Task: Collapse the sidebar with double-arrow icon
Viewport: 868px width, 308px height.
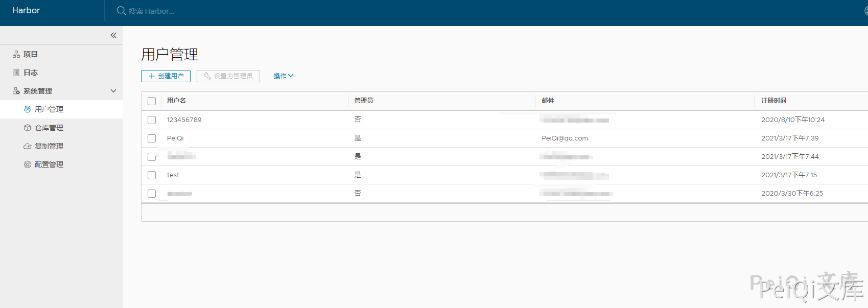Action: coord(113,35)
